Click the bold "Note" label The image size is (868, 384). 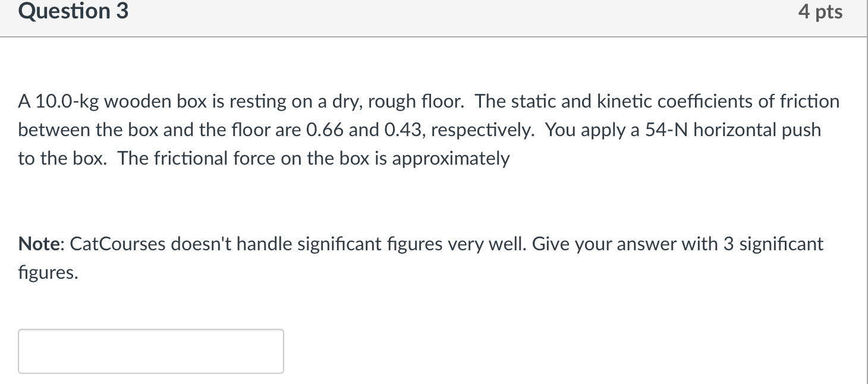pos(42,244)
